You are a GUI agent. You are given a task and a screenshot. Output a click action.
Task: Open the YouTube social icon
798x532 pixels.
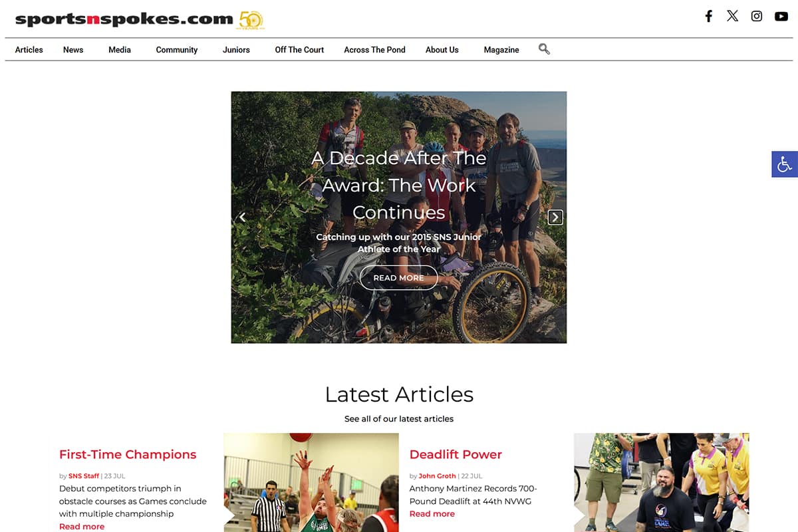(x=781, y=16)
